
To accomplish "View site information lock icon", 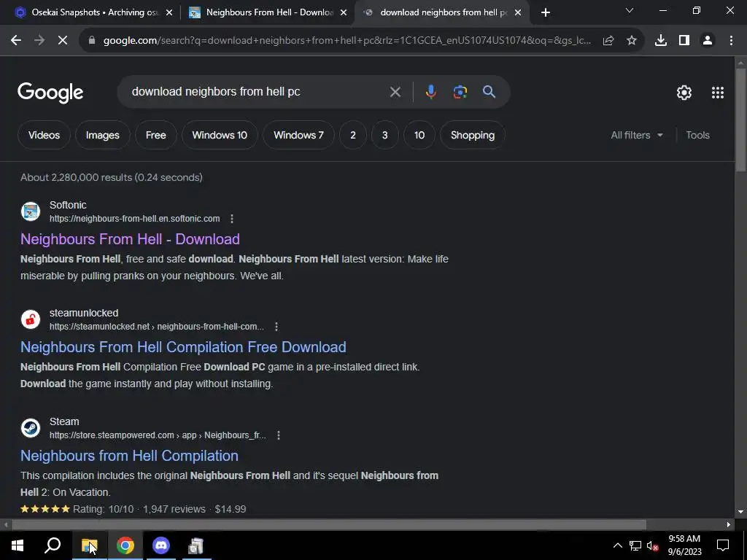I will [92, 41].
